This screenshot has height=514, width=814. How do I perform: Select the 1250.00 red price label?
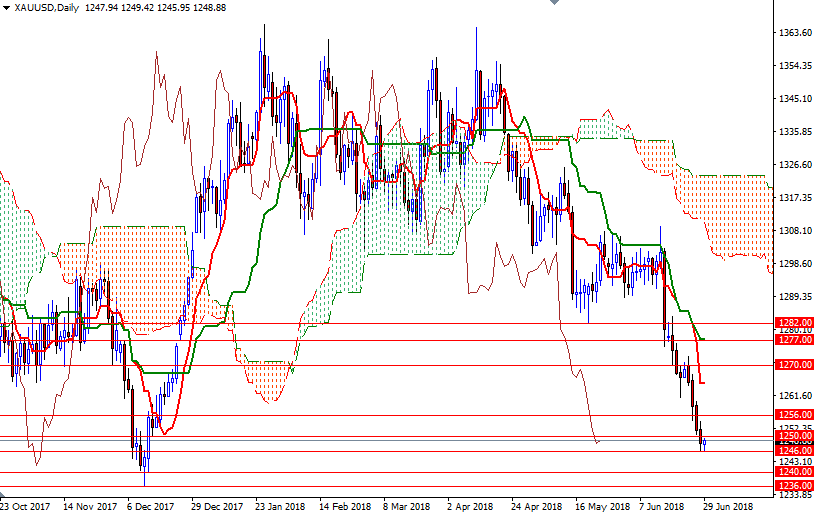[x=794, y=436]
